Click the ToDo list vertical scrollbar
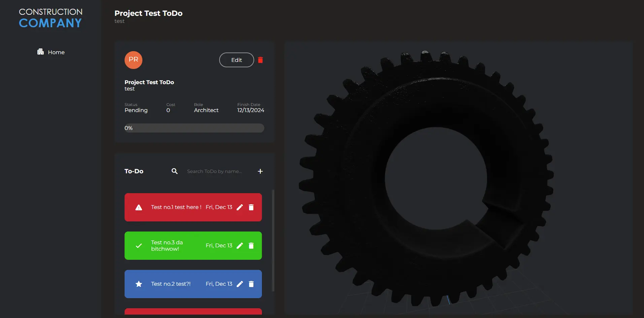 pos(273,240)
